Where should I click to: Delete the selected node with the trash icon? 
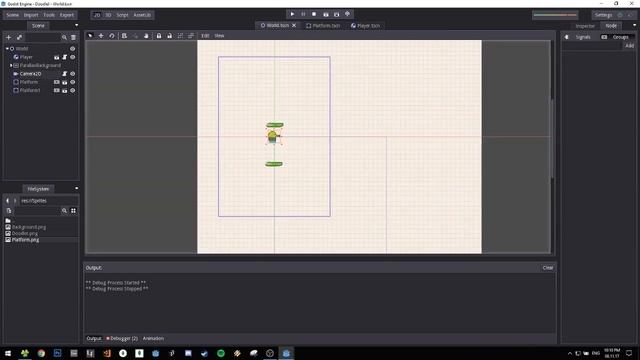[x=73, y=38]
